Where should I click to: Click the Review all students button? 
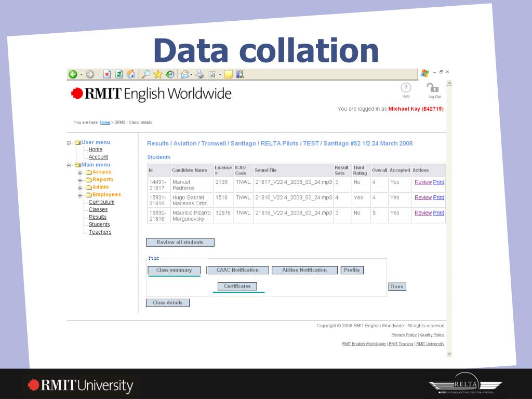[180, 242]
